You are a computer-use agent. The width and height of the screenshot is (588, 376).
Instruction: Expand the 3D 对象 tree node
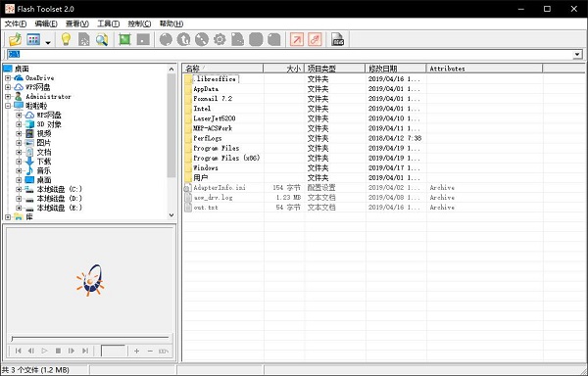click(x=19, y=124)
